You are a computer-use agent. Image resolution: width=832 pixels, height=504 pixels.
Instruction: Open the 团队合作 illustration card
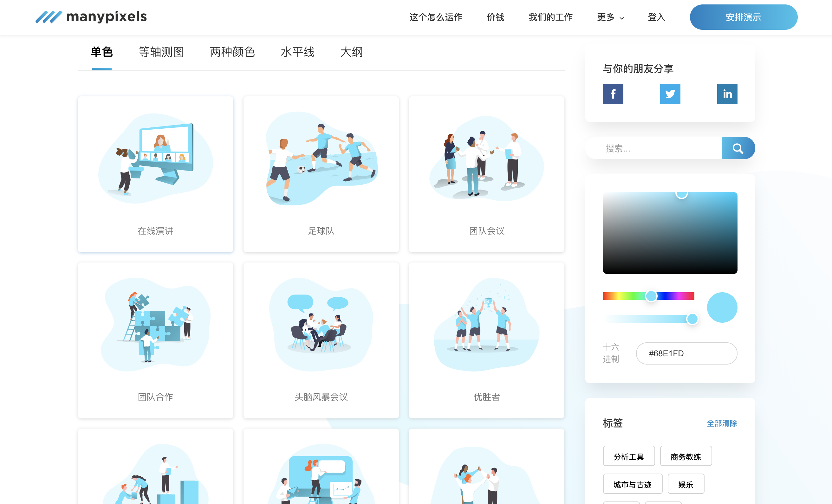(x=156, y=340)
